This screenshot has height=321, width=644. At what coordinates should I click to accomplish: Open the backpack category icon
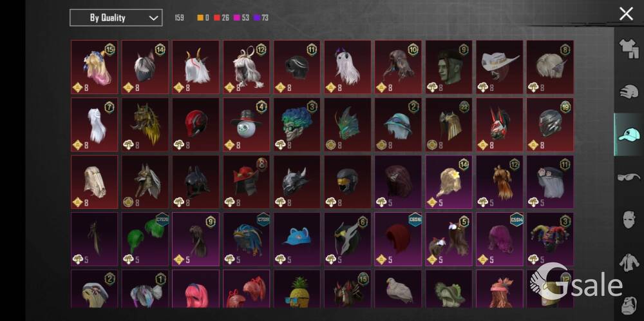click(630, 305)
